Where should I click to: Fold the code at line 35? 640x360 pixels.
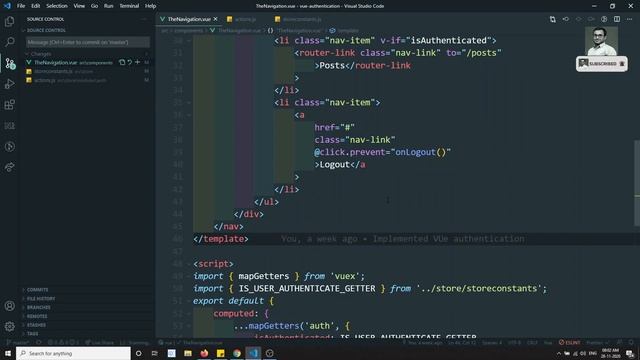(x=189, y=103)
